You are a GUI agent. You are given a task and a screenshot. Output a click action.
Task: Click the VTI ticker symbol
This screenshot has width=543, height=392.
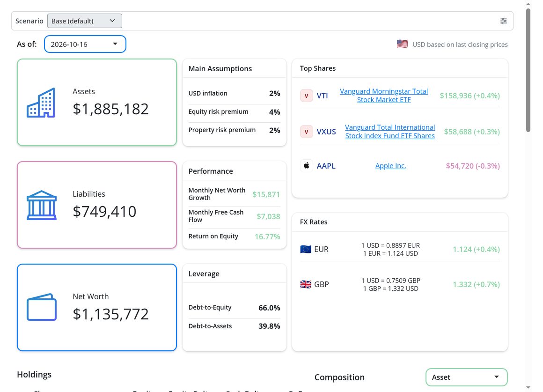[322, 96]
